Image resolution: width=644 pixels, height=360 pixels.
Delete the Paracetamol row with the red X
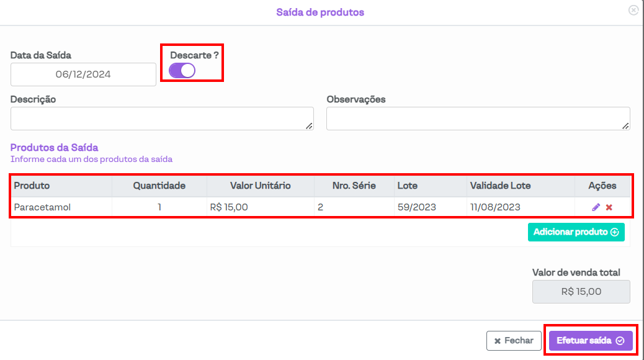coord(609,207)
